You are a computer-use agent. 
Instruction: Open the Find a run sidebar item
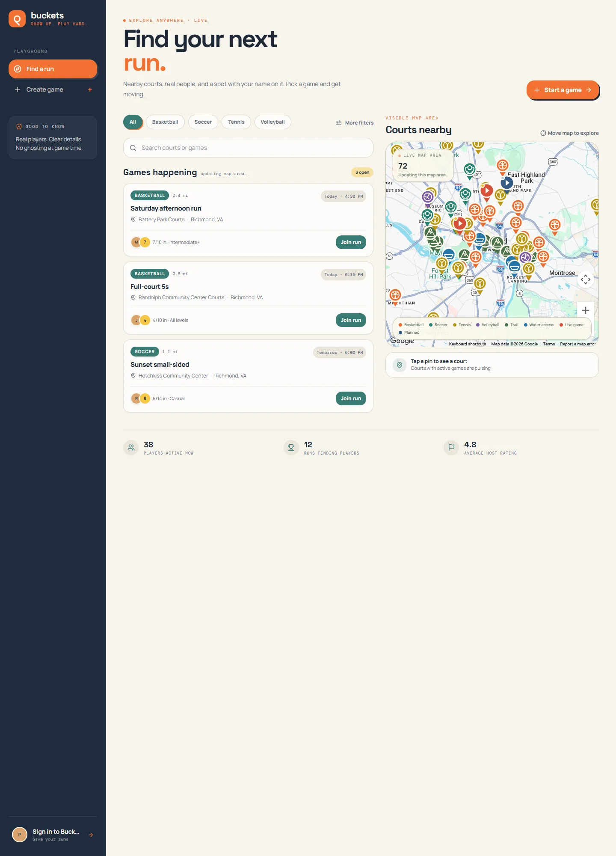(x=53, y=69)
